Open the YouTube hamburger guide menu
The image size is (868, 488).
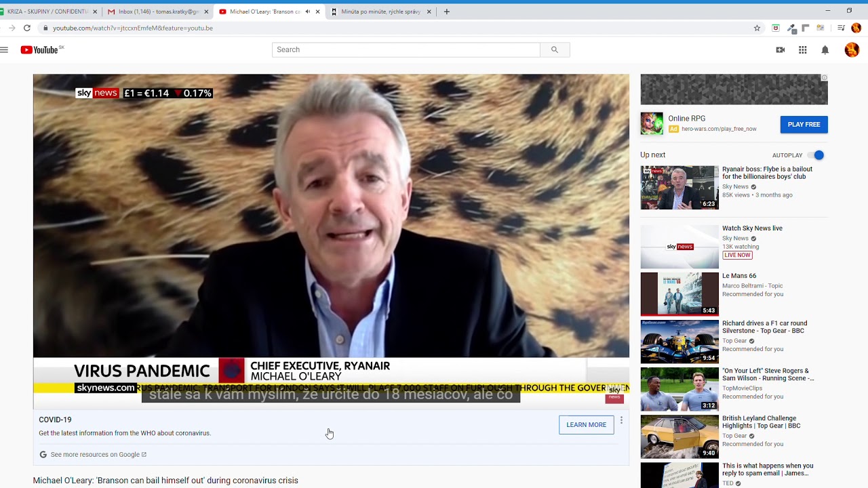[4, 49]
